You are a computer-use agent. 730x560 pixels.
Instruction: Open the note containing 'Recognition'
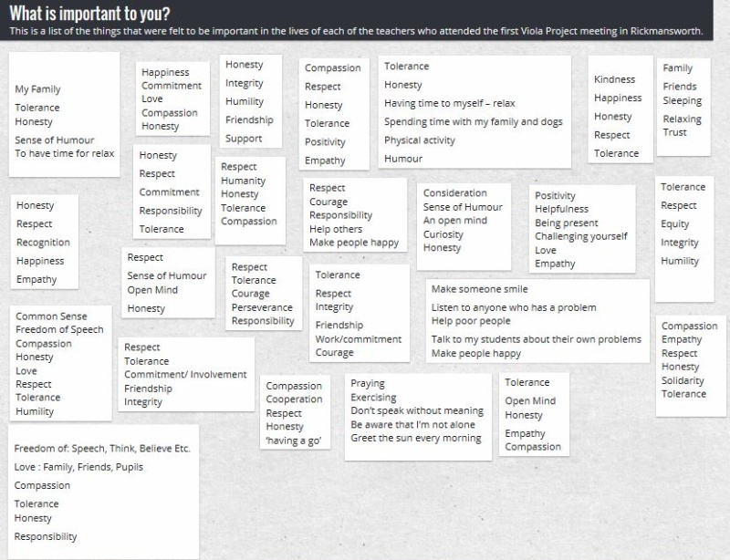(44, 242)
